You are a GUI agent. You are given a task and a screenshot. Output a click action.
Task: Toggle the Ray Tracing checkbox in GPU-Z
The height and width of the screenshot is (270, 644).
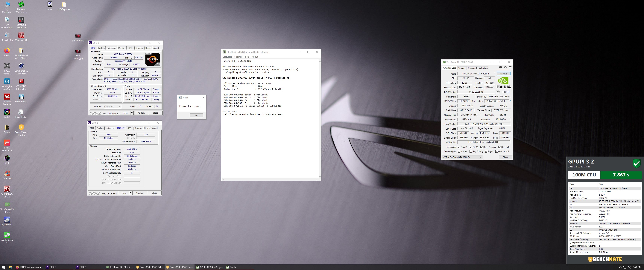471,151
